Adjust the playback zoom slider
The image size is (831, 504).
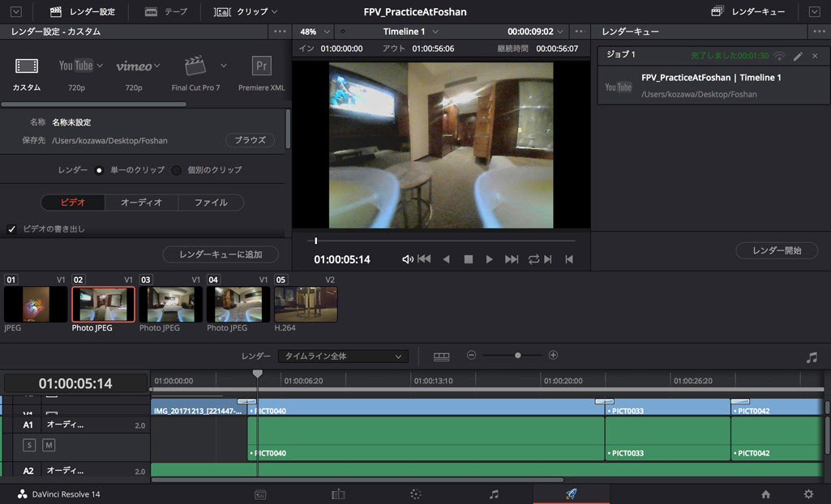click(517, 355)
